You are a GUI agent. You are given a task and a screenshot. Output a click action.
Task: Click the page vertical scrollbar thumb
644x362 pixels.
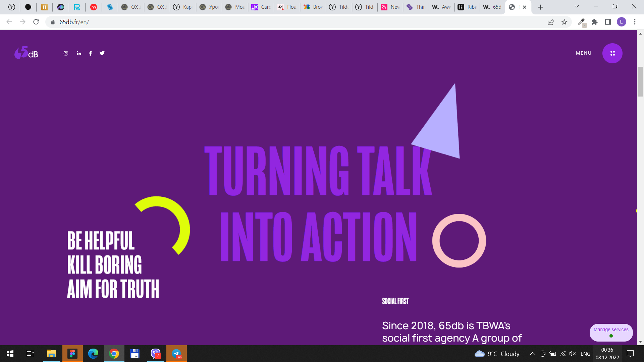[x=640, y=81]
